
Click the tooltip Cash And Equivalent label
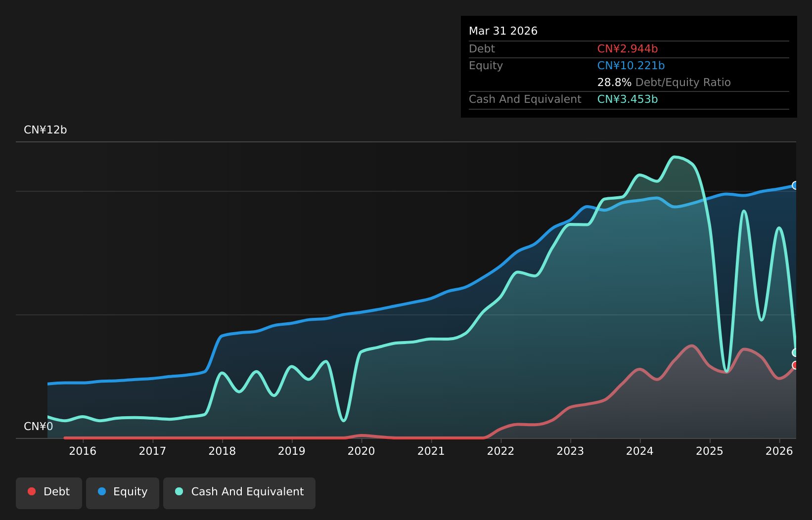(525, 99)
